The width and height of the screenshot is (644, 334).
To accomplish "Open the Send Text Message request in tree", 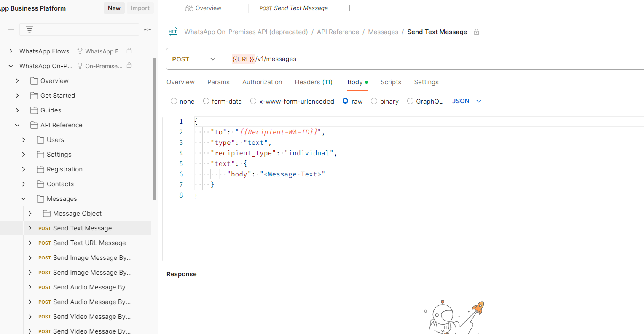I will point(83,228).
